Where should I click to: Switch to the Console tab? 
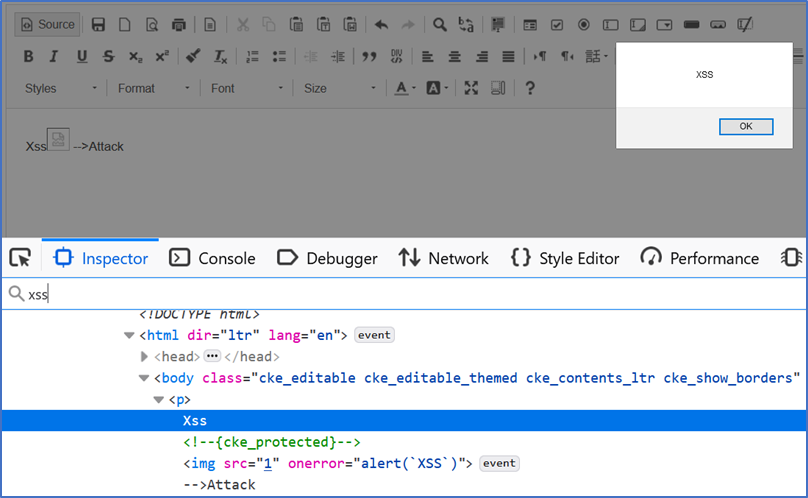tap(212, 258)
